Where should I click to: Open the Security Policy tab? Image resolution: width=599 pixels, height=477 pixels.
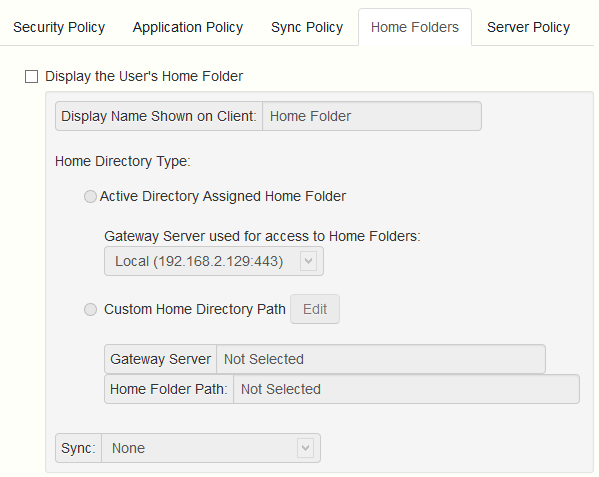(59, 27)
